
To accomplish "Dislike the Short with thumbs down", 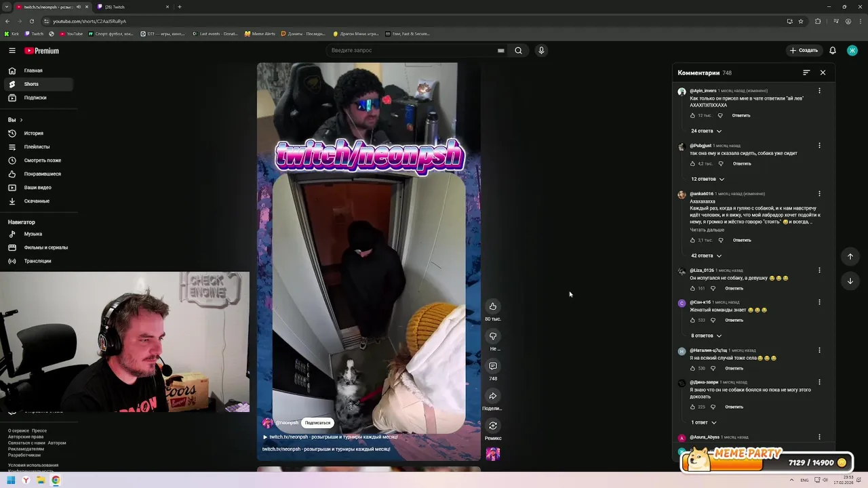I will 493,336.
